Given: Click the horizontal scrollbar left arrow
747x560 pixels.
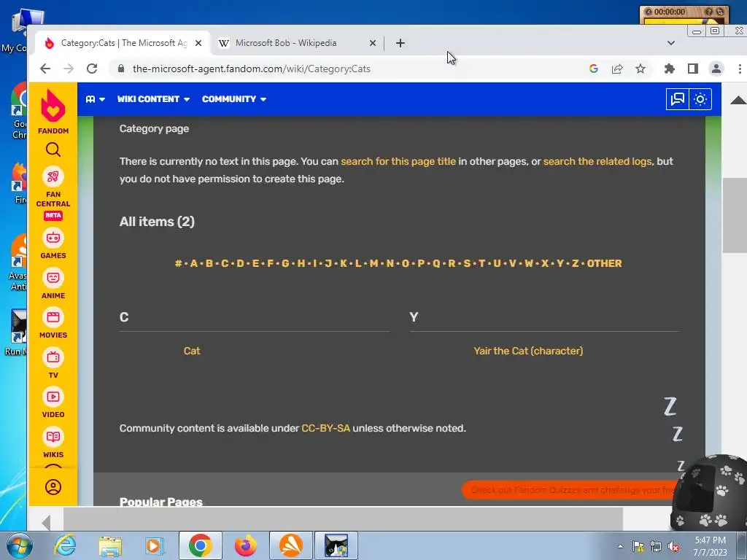Looking at the screenshot, I should coord(46,523).
